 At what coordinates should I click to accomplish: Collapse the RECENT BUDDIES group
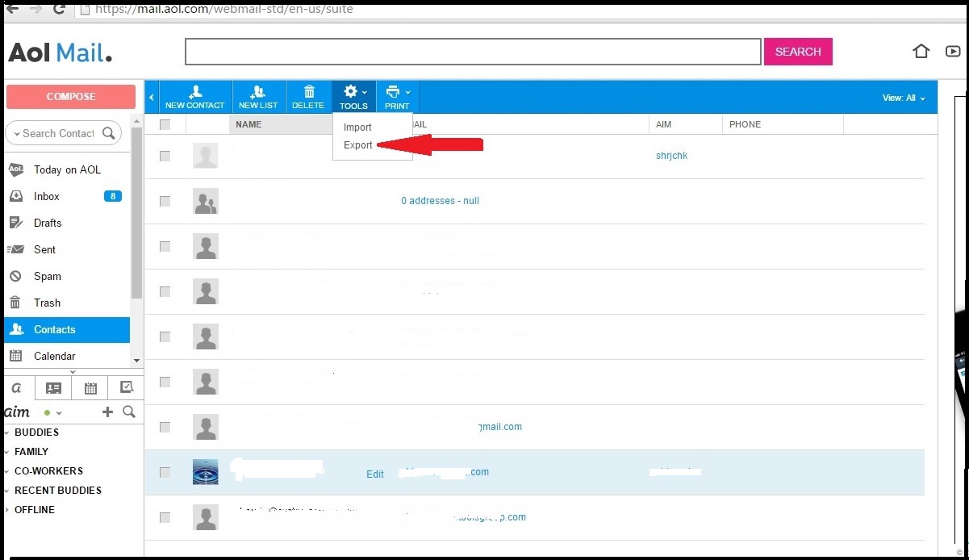click(7, 491)
